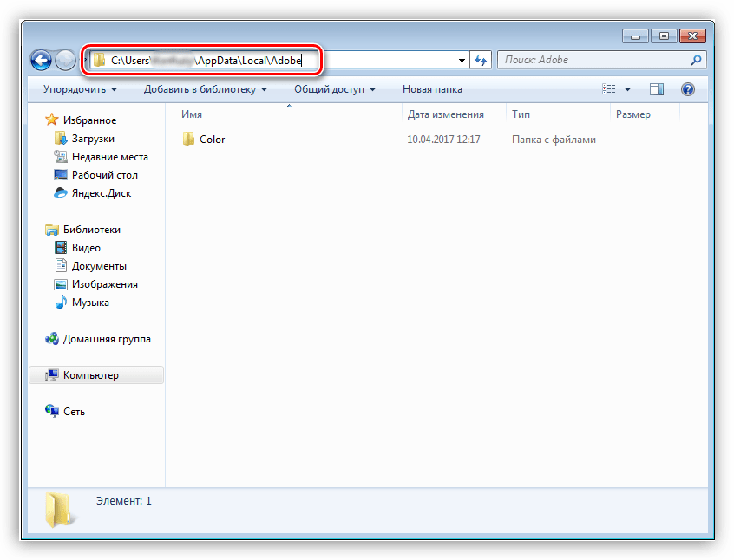Select 'Библиотеки' in navigation pane
This screenshot has height=560, width=734.
pos(92,230)
